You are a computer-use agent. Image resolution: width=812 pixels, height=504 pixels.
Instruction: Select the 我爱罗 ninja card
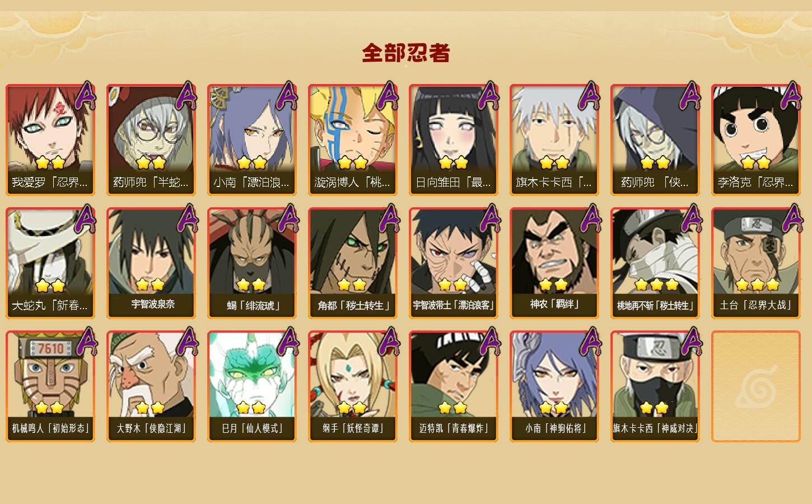50,140
